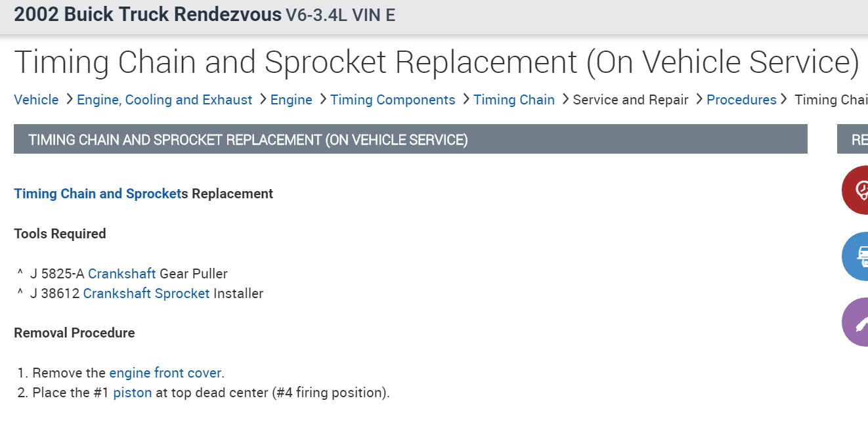Click the partially visible RE panel header
This screenshot has height=434, width=868.
[x=854, y=140]
